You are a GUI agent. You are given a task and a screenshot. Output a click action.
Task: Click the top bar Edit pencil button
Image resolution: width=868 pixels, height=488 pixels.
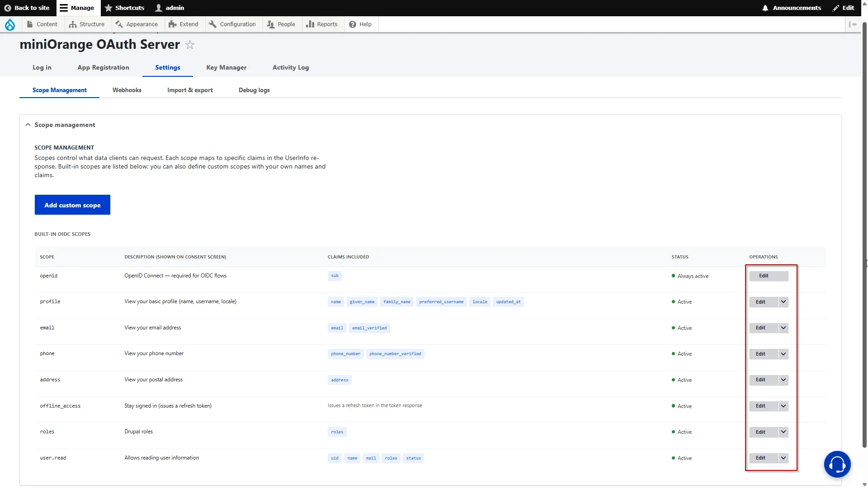point(844,8)
